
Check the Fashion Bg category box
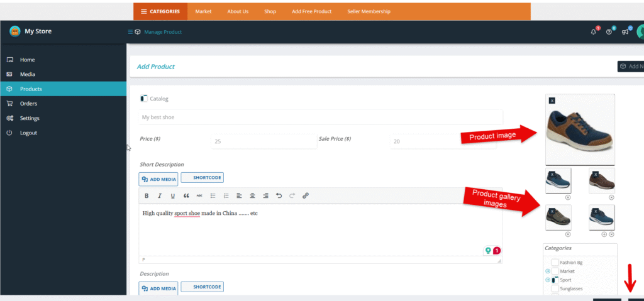(555, 262)
